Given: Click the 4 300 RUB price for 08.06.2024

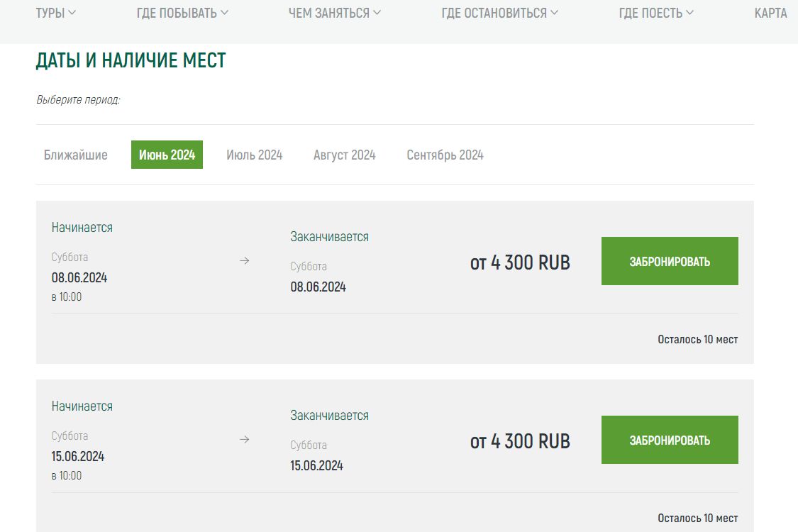Looking at the screenshot, I should pyautogui.click(x=520, y=262).
